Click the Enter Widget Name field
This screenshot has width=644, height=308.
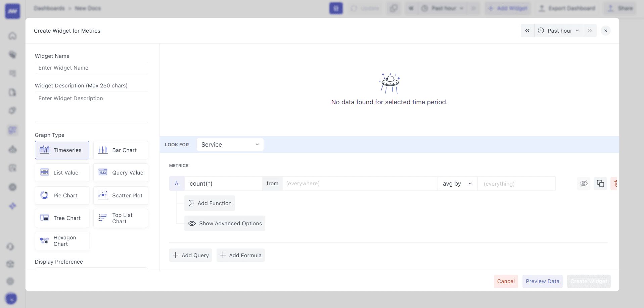(x=91, y=68)
